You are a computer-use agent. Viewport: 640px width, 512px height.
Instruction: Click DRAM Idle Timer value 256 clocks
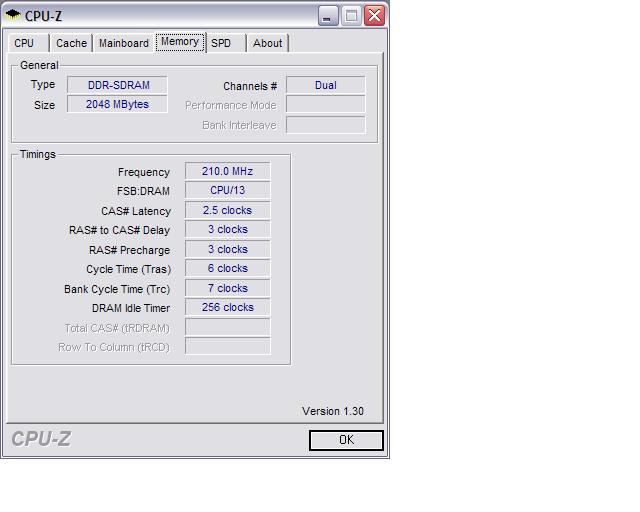click(x=228, y=307)
